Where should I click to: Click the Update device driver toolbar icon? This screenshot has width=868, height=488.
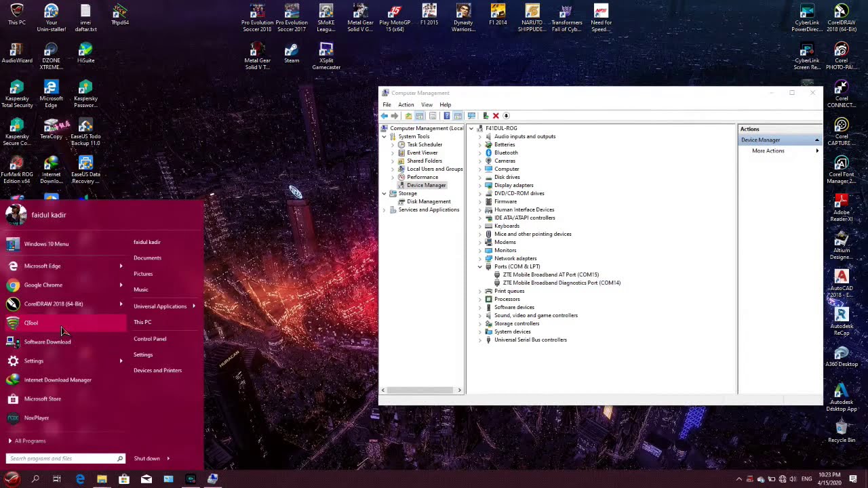click(486, 116)
